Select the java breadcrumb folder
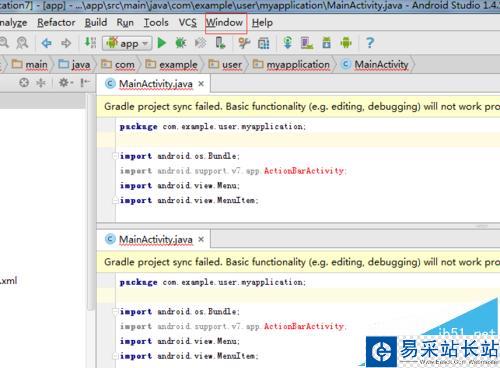The width and height of the screenshot is (500, 368). [x=74, y=64]
